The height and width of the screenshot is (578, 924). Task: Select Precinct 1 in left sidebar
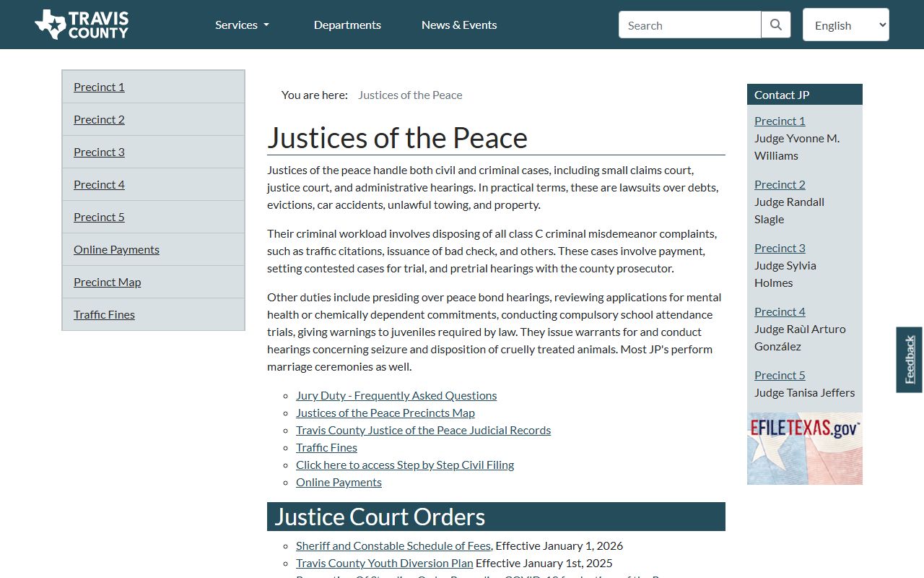[99, 87]
